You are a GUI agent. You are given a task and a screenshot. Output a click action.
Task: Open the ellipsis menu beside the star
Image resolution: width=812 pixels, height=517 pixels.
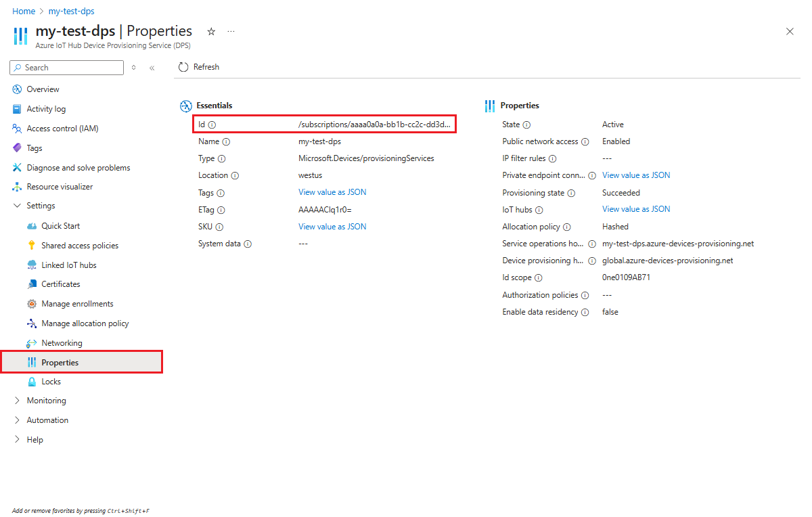(231, 31)
